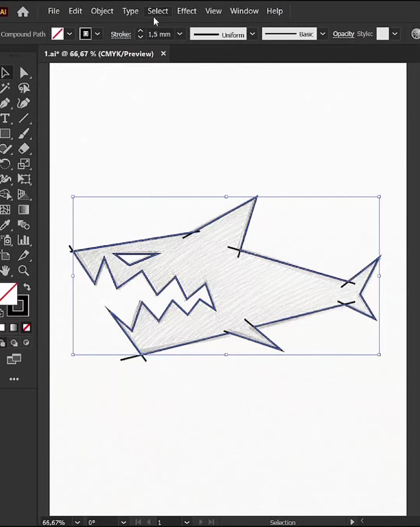Screen dimensions: 420x527
Task: Select the Width/Warp tool
Action: (x=5, y=179)
